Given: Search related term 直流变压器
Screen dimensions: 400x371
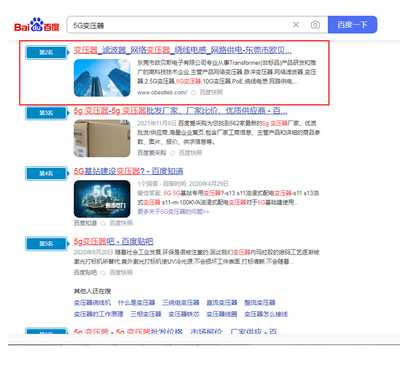Looking at the screenshot, I should 222,303.
